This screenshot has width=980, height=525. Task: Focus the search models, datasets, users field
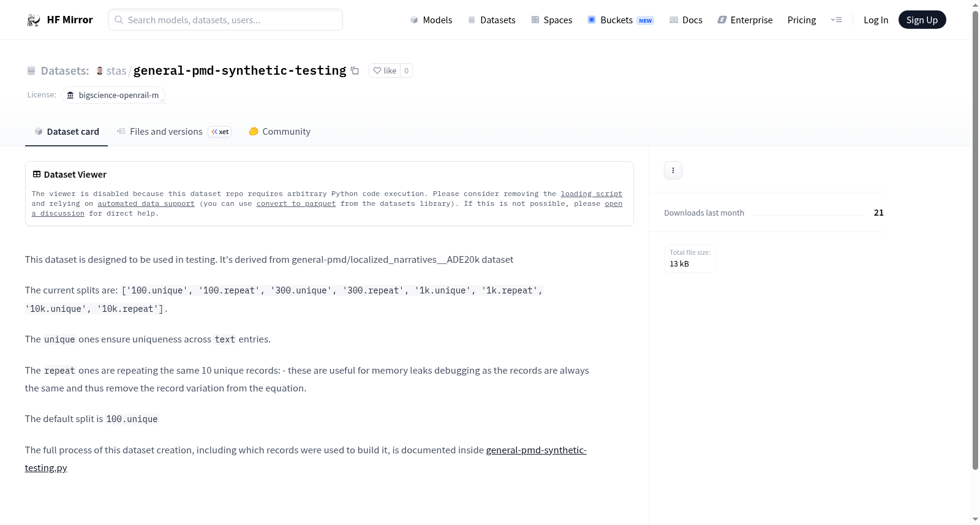point(225,20)
